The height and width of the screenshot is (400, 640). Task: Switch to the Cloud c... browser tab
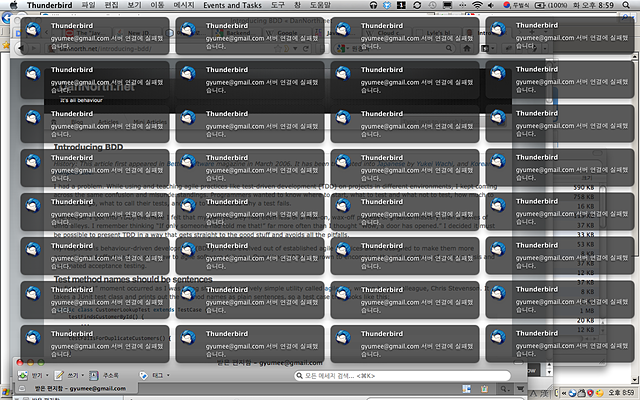pyautogui.click(x=385, y=33)
